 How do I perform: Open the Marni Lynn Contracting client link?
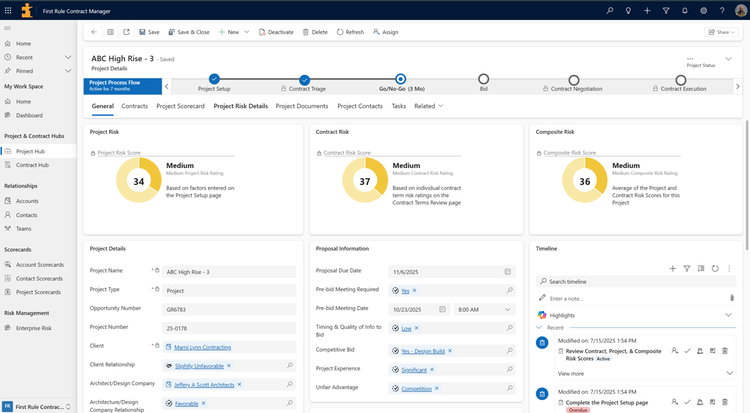pyautogui.click(x=202, y=347)
